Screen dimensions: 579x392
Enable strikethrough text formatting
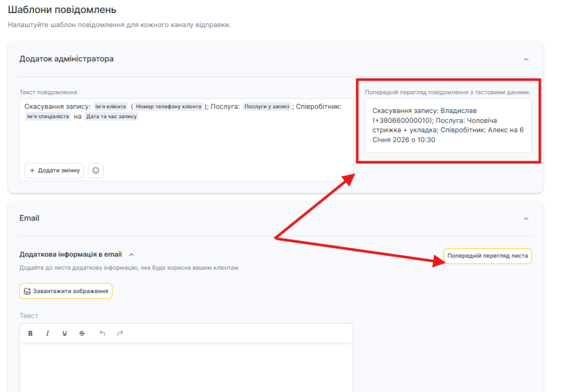click(82, 333)
